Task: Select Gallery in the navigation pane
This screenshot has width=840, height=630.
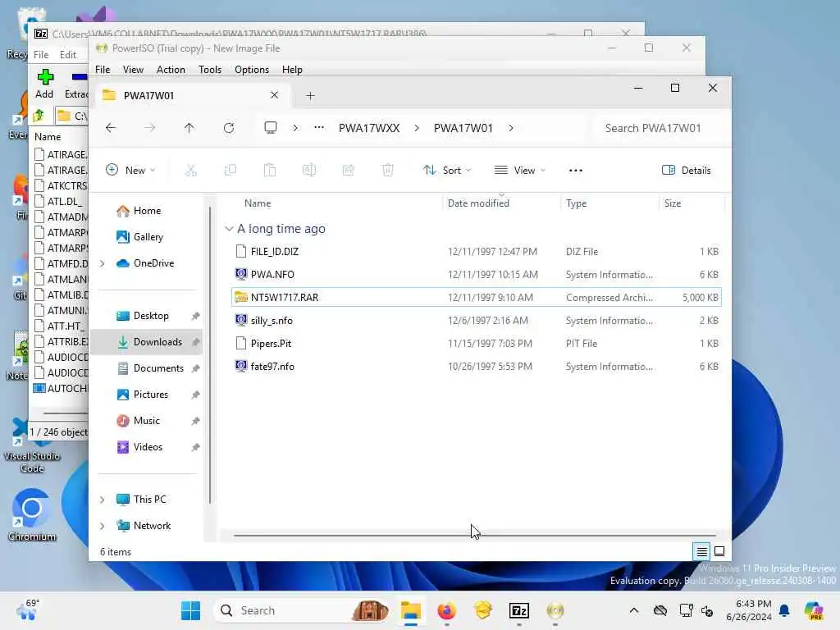Action: pos(147,237)
